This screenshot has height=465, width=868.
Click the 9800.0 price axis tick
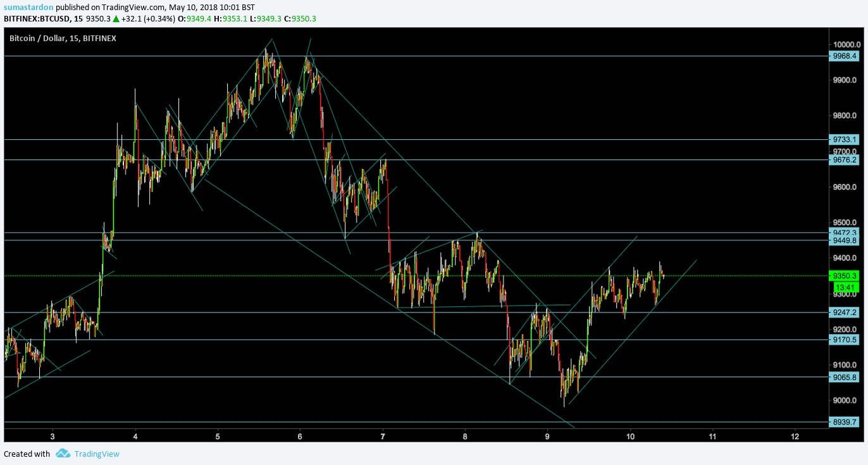click(x=845, y=116)
